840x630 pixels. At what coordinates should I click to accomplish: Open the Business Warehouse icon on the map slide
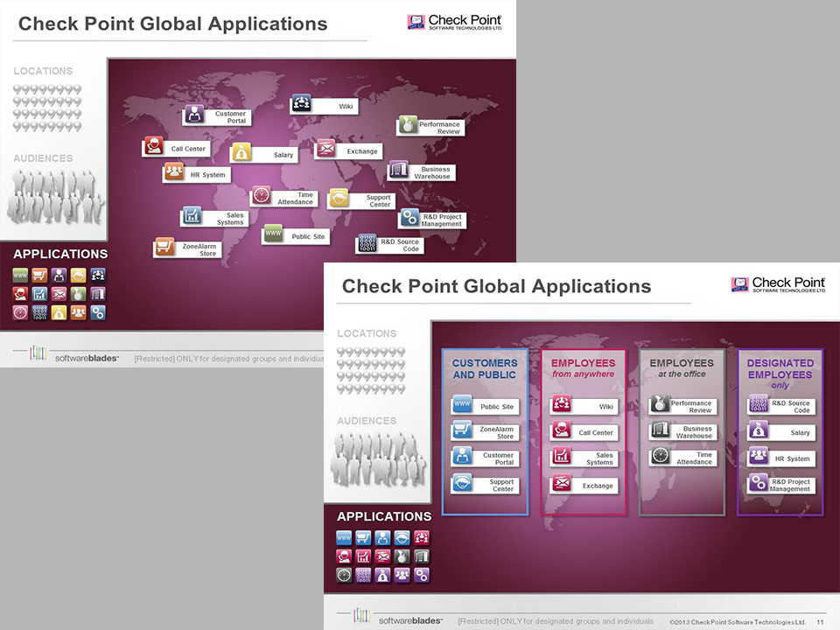399,169
